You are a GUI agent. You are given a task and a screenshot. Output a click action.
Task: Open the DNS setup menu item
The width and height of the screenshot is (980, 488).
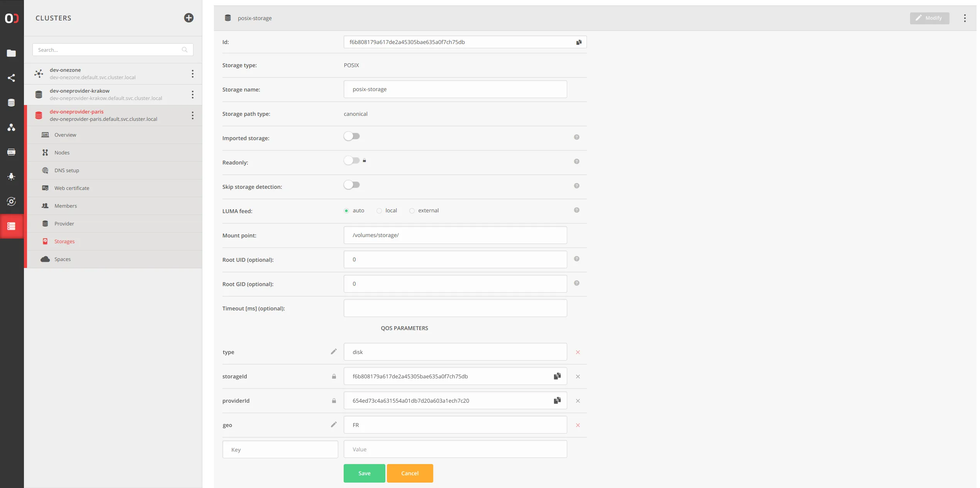[66, 170]
